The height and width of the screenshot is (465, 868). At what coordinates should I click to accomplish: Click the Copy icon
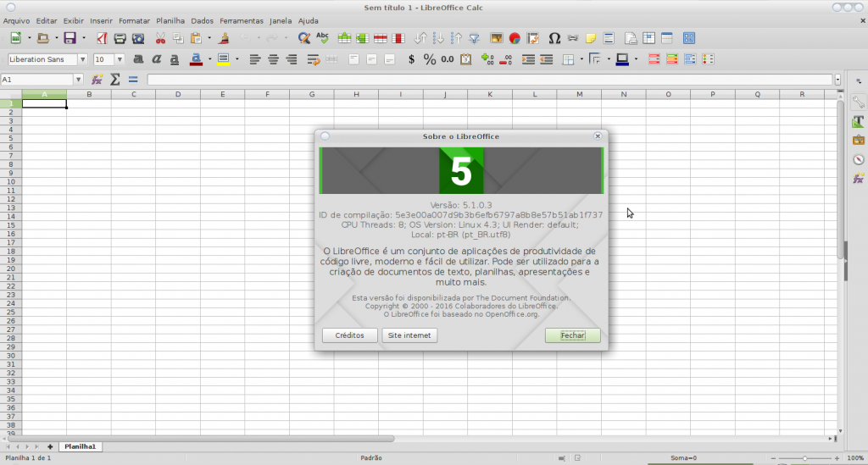[x=178, y=38]
